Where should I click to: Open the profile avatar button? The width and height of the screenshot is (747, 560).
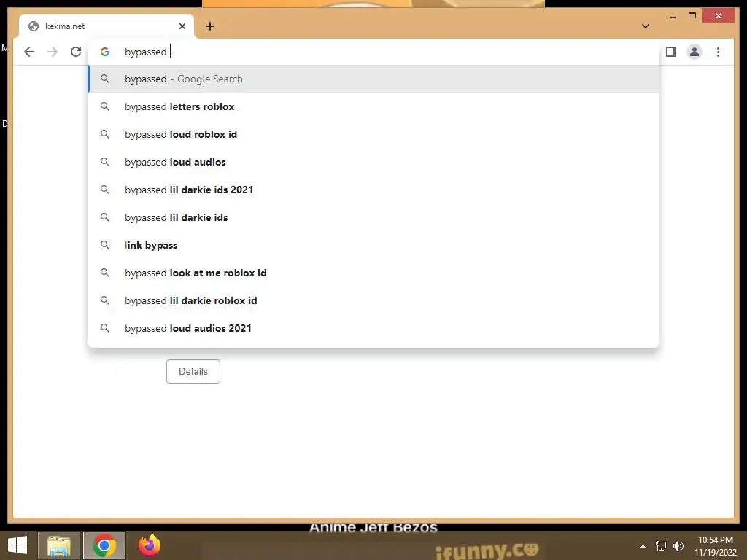click(x=694, y=52)
